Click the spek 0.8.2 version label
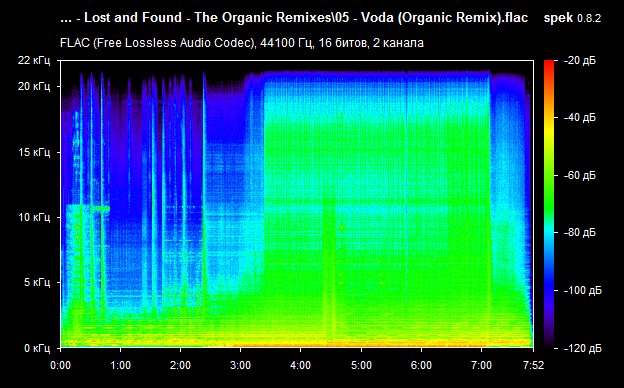The width and height of the screenshot is (624, 388). pos(572,18)
